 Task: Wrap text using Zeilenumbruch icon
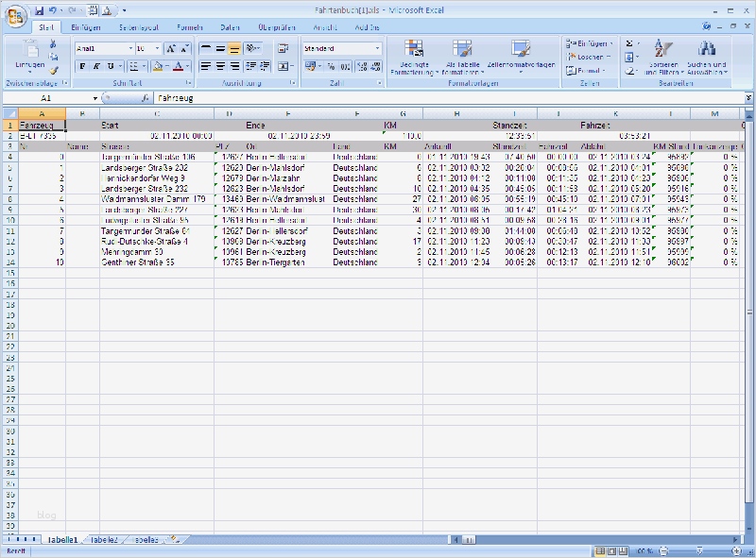[283, 49]
